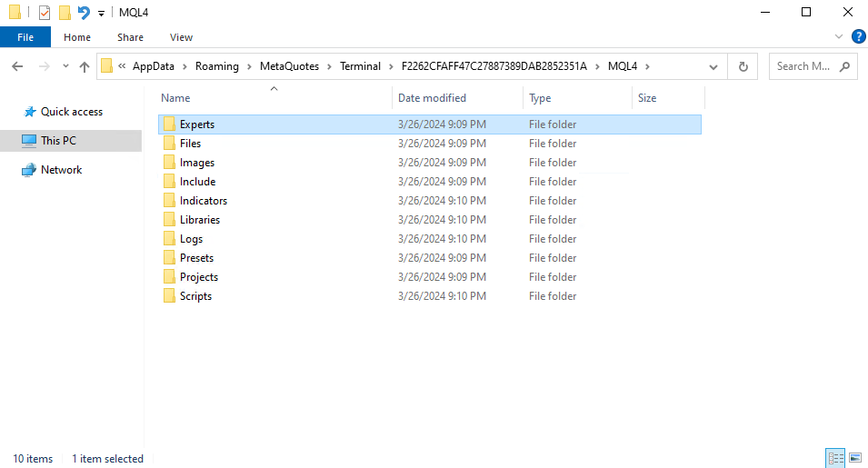
Task: Click the search magnifier icon
Action: coord(844,66)
